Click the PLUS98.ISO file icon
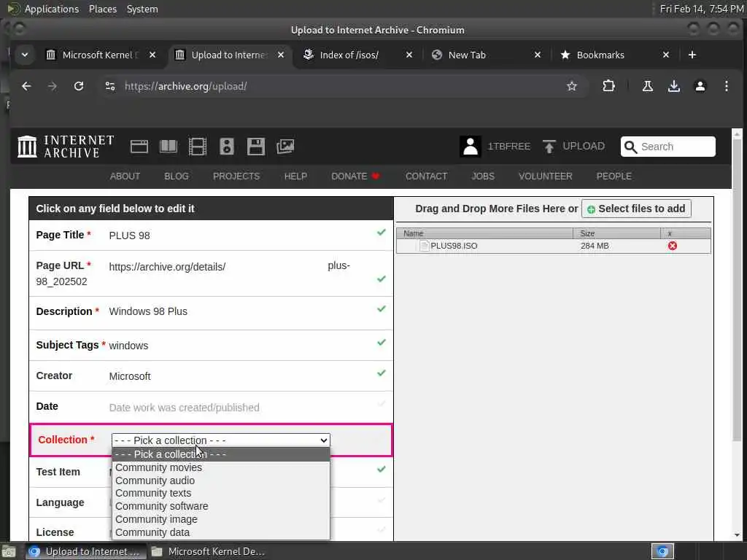This screenshot has width=747, height=560. click(x=424, y=246)
